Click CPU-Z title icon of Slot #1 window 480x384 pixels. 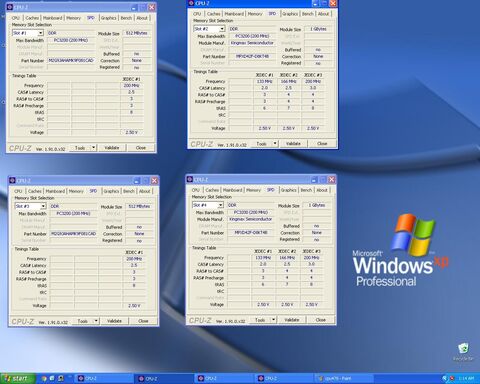click(10, 7)
